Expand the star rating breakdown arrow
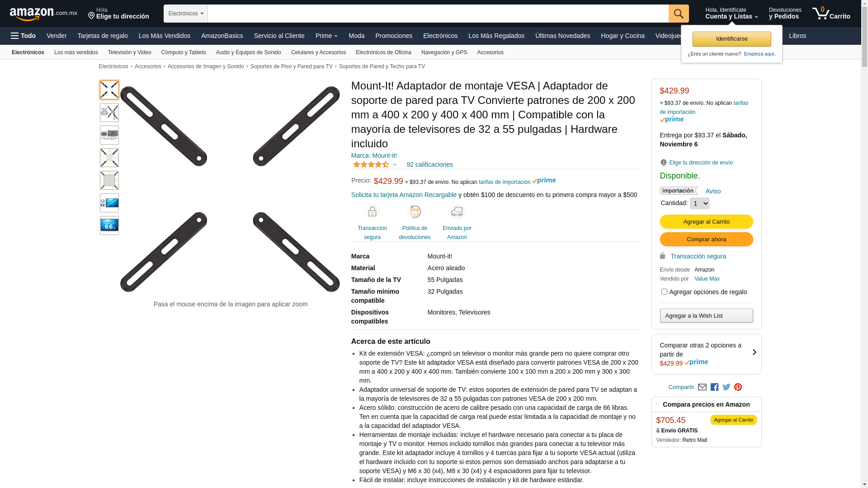Screen dimensions: 868x488 [395, 165]
